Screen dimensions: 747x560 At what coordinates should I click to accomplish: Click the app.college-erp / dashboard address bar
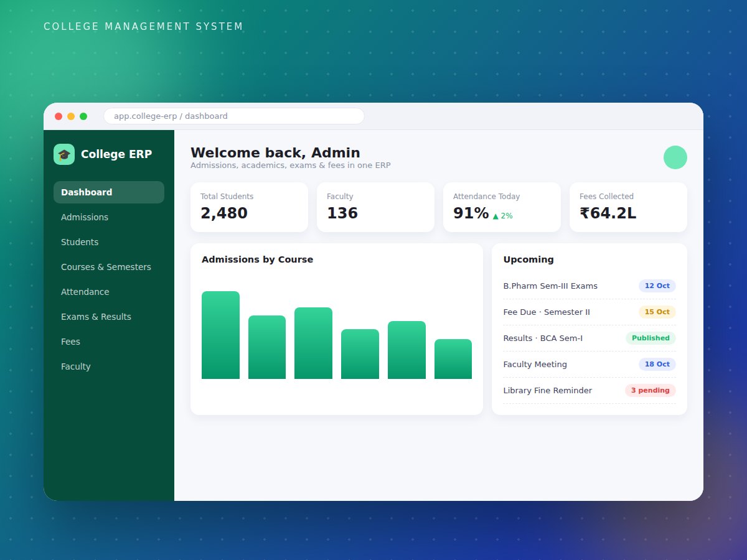[234, 116]
